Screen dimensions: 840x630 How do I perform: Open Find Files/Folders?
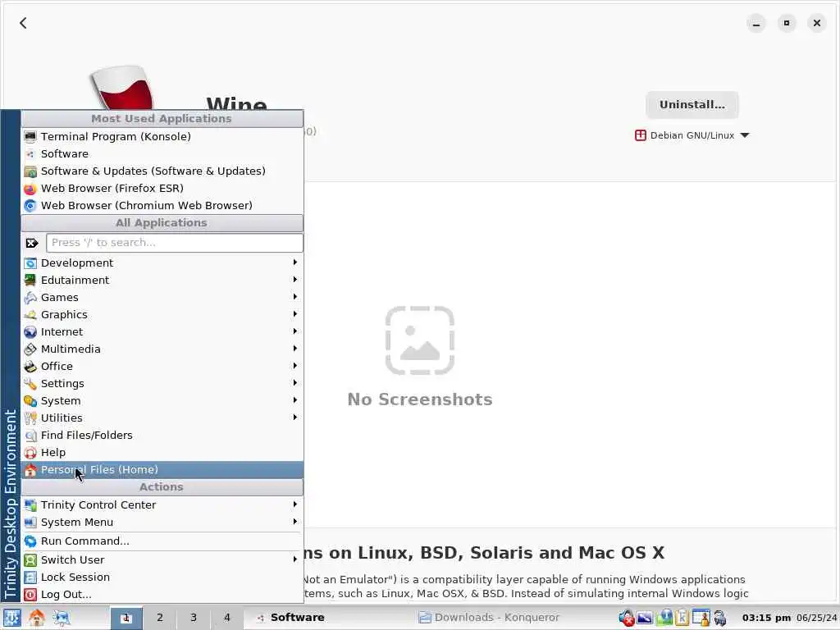coord(162,435)
